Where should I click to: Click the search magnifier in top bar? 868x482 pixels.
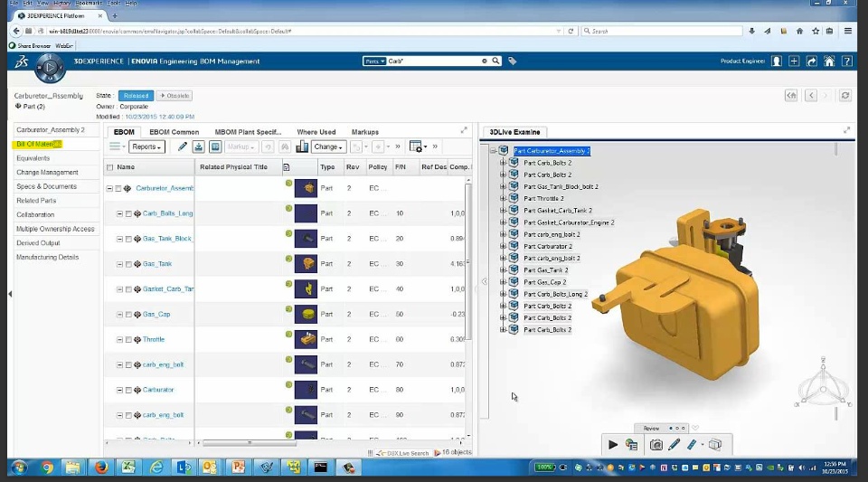[496, 61]
